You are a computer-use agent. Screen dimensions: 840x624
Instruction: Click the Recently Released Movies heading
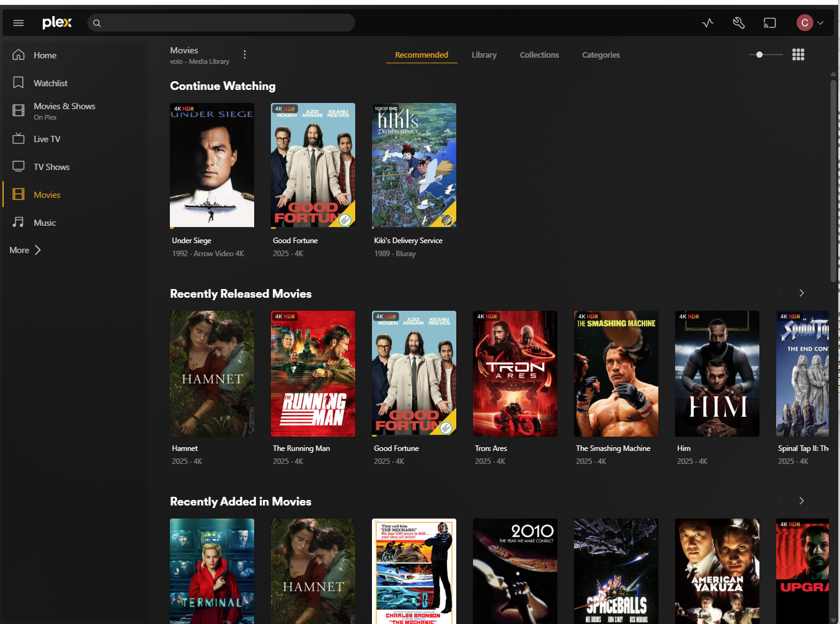(x=241, y=294)
